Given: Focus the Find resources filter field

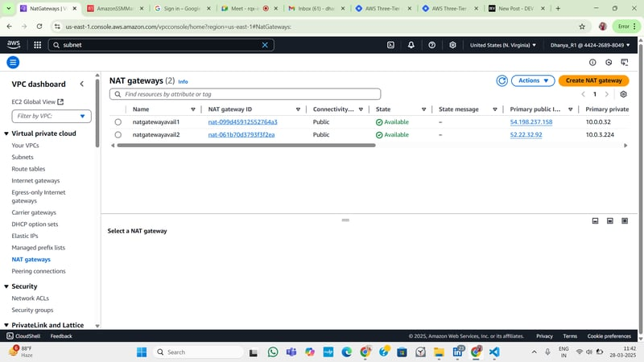Looking at the screenshot, I should (x=246, y=94).
